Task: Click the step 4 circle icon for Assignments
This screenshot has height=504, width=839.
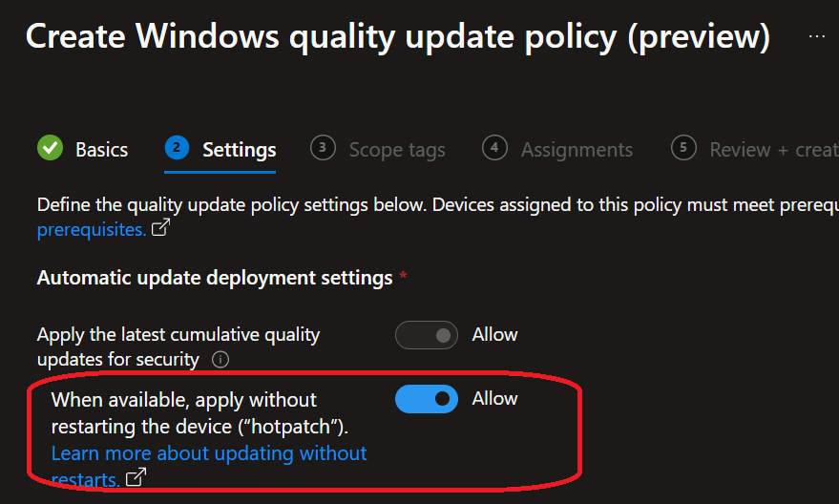Action: click(x=494, y=149)
